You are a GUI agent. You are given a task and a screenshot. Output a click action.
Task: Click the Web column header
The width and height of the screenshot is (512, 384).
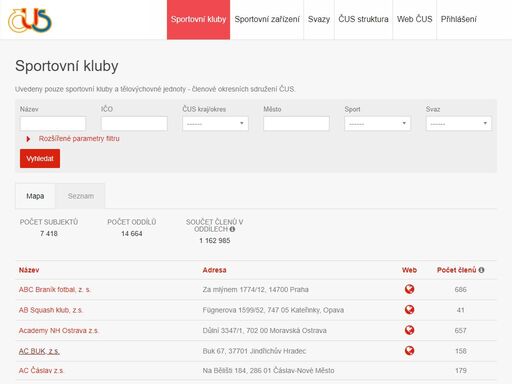pos(409,270)
